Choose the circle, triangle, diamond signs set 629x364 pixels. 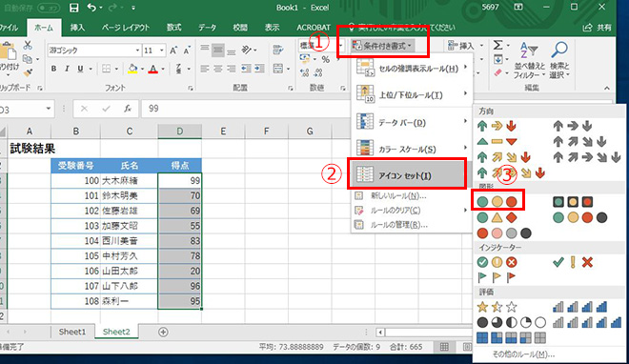pos(497,217)
